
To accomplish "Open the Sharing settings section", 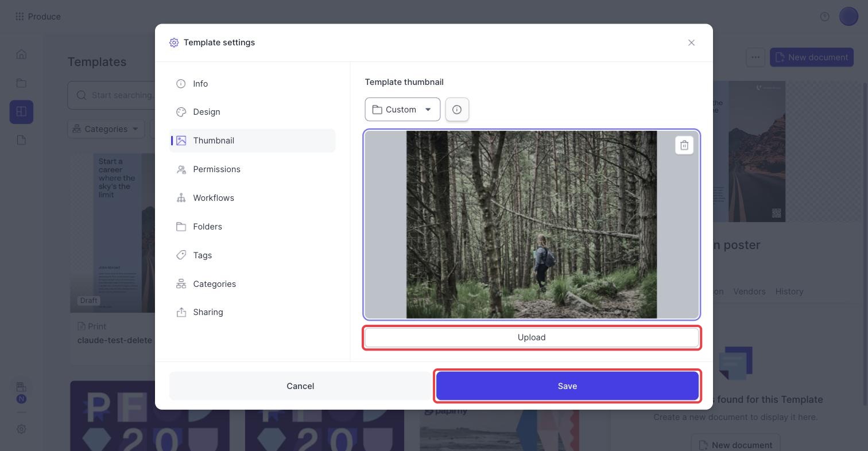I will pos(252,312).
